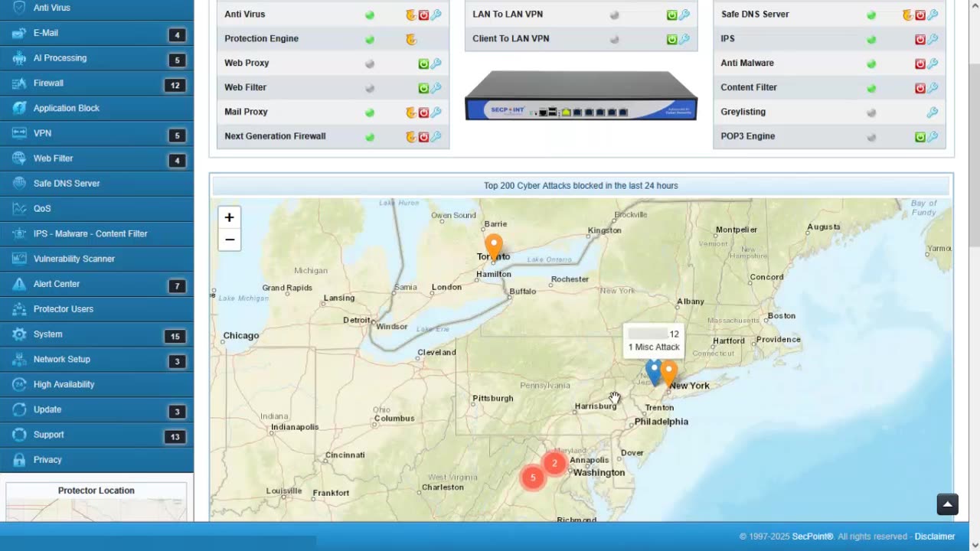Open the SecPoint link in the footer

click(813, 536)
